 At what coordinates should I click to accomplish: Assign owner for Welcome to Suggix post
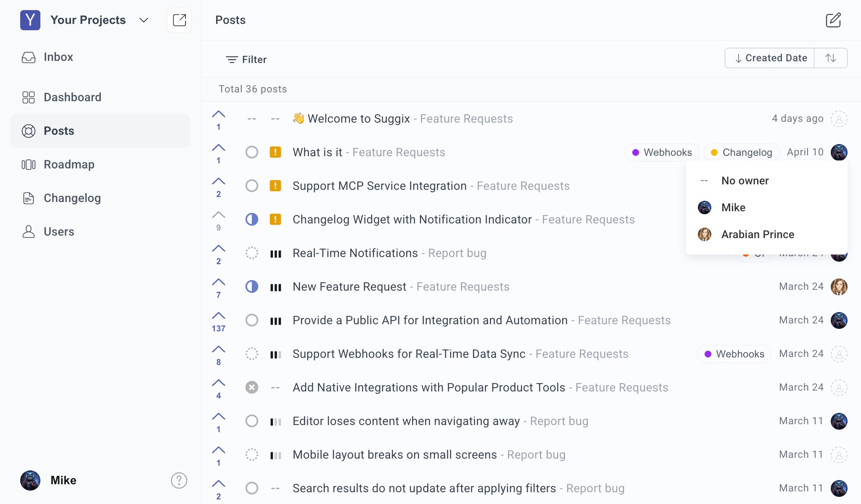coord(839,119)
